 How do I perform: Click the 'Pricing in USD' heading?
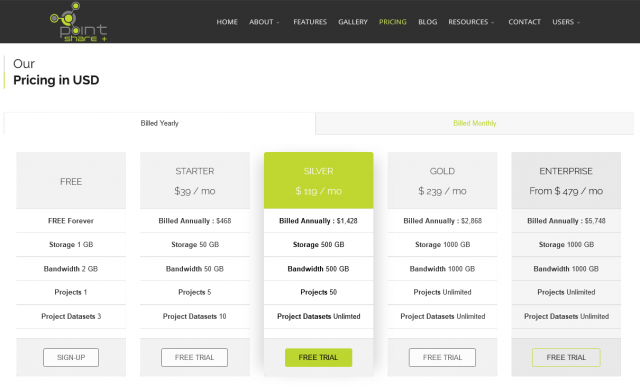click(x=56, y=80)
